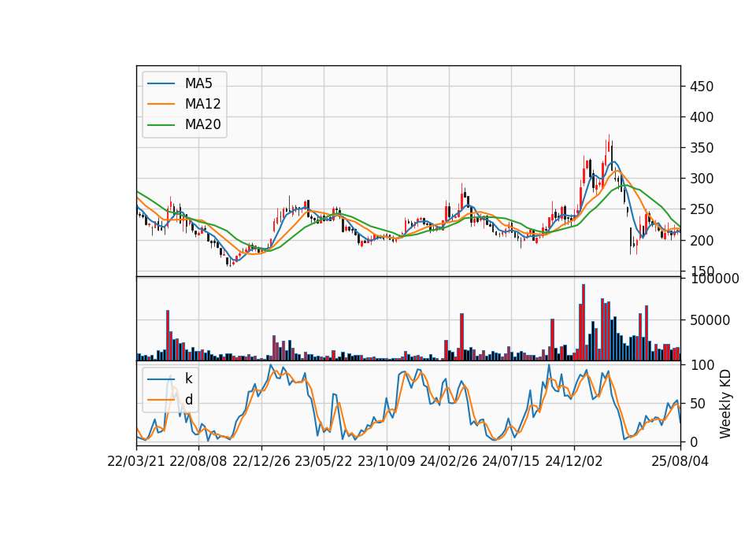This screenshot has width=756, height=543.
Task: Click the 22/08/08 date axis label
Action: coord(198,461)
